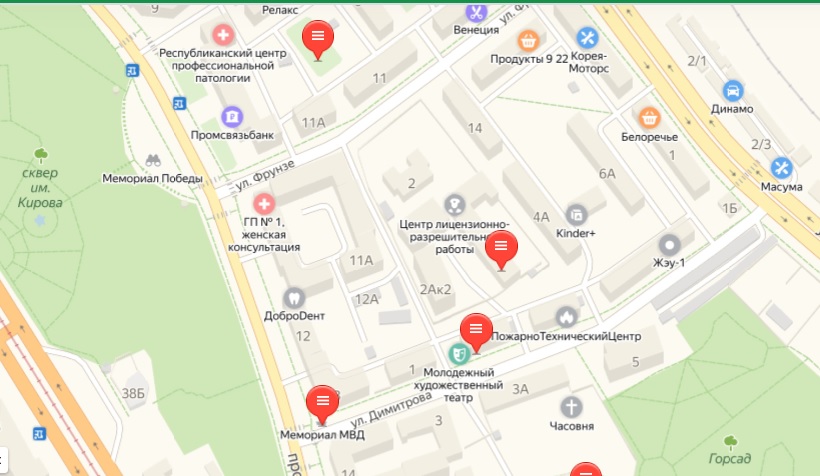820x476 pixels.
Task: Select the Жэу-1 grey circle icon
Action: click(669, 245)
